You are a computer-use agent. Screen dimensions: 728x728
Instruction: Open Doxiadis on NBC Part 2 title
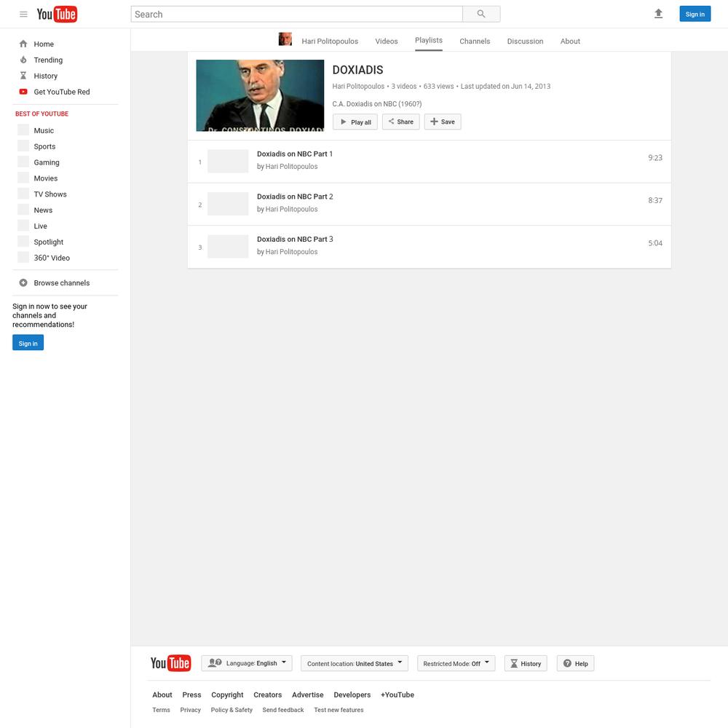click(x=295, y=197)
